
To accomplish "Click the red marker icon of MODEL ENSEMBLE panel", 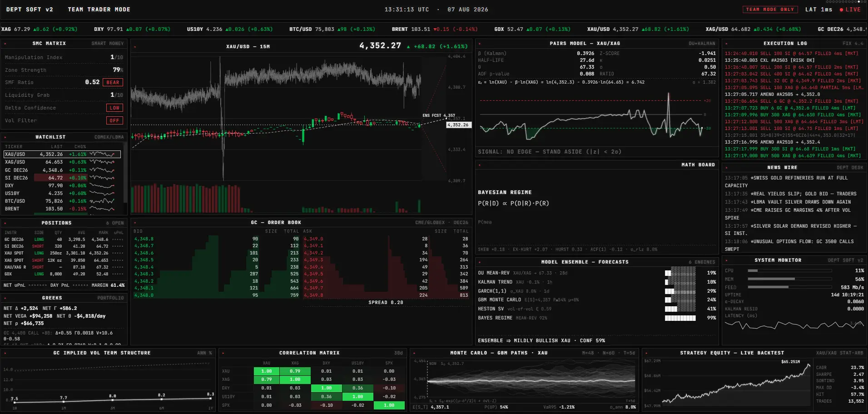I will pos(480,263).
